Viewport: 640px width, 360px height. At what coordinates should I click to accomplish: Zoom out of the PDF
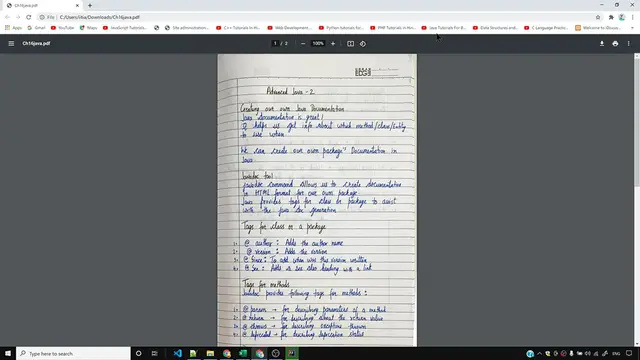(x=303, y=43)
